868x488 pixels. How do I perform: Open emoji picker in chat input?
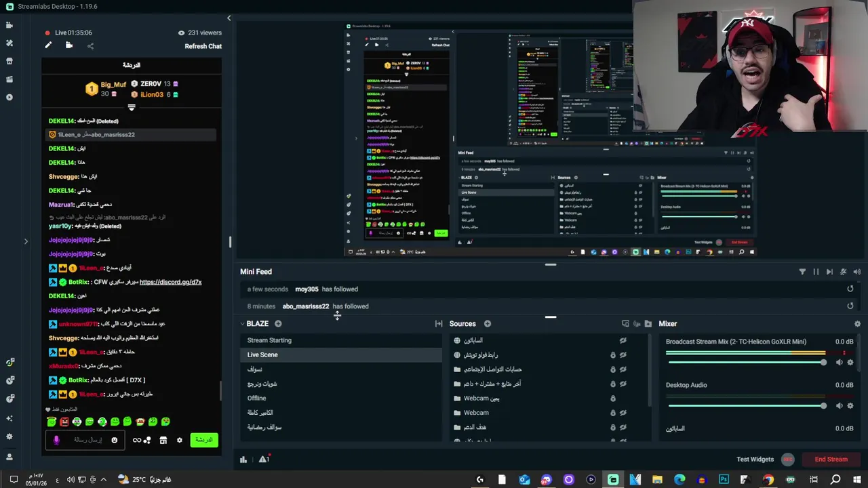114,441
